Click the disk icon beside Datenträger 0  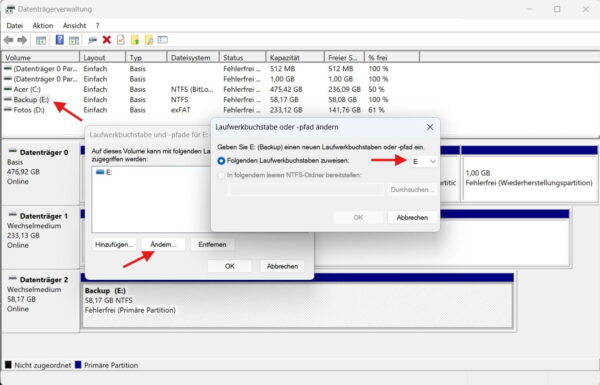[x=13, y=152]
